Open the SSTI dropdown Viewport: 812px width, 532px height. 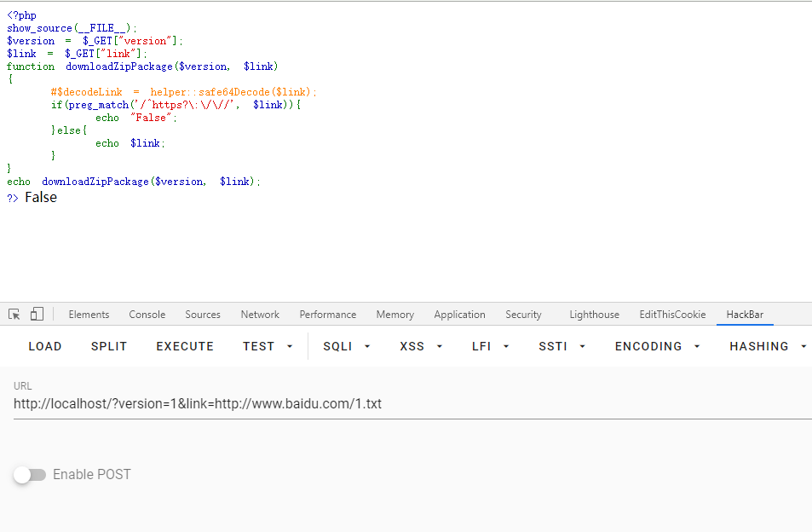[561, 346]
